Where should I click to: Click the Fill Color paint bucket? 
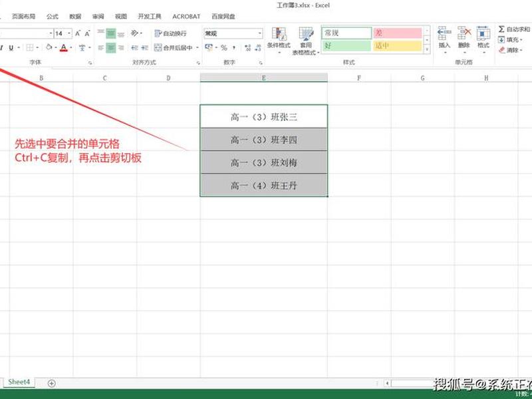[x=49, y=47]
